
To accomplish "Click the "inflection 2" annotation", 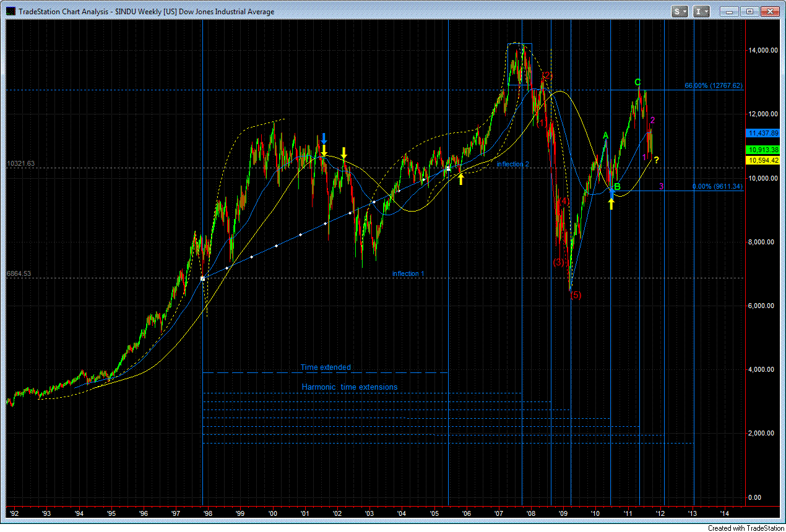I will click(x=513, y=164).
